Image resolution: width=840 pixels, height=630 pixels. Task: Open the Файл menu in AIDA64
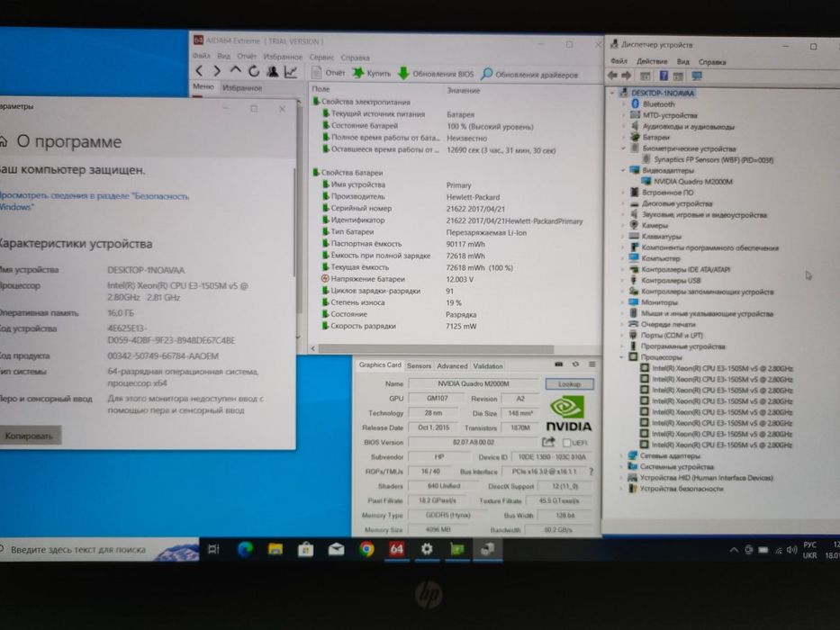[202, 56]
